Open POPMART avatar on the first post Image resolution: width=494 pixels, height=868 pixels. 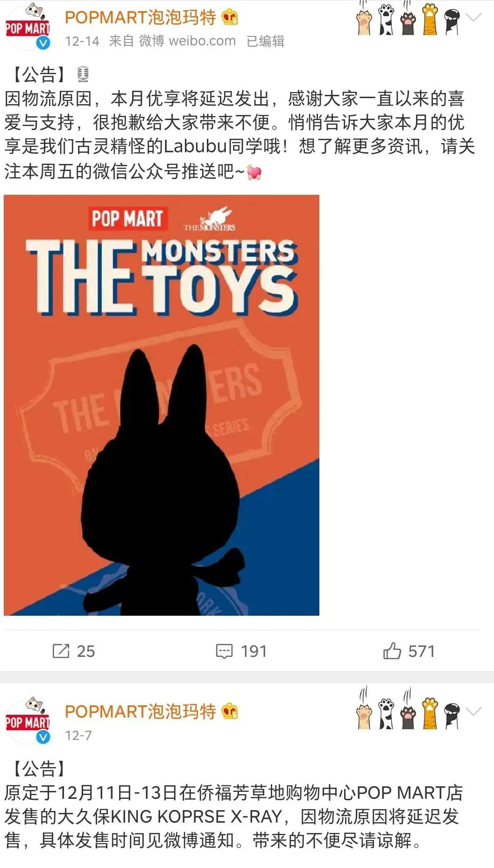coord(28,27)
